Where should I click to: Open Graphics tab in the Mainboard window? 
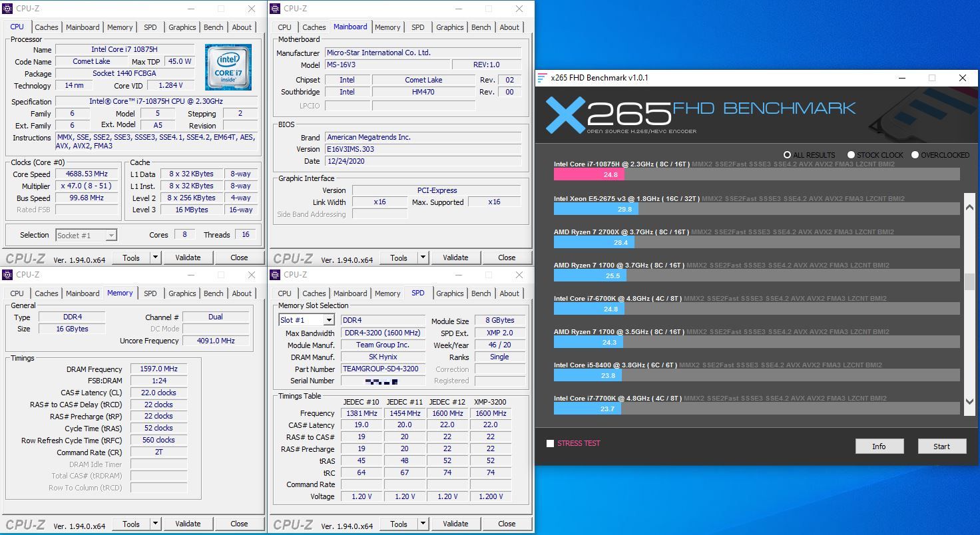pos(450,27)
